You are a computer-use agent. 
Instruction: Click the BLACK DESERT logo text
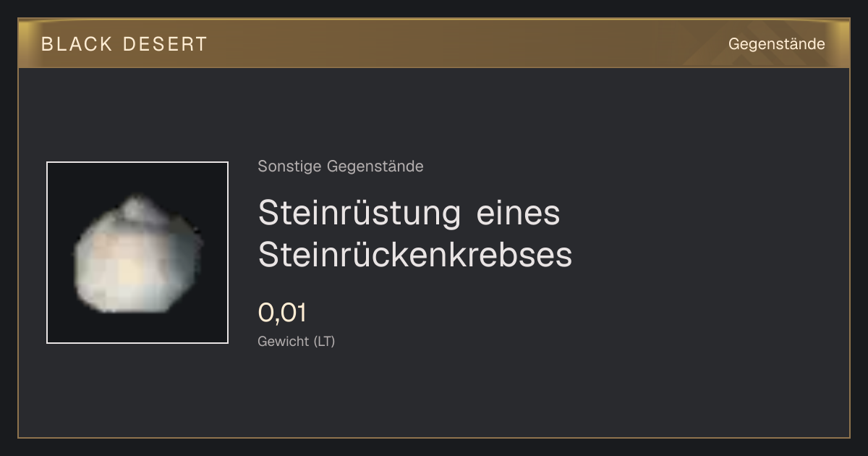tap(124, 44)
